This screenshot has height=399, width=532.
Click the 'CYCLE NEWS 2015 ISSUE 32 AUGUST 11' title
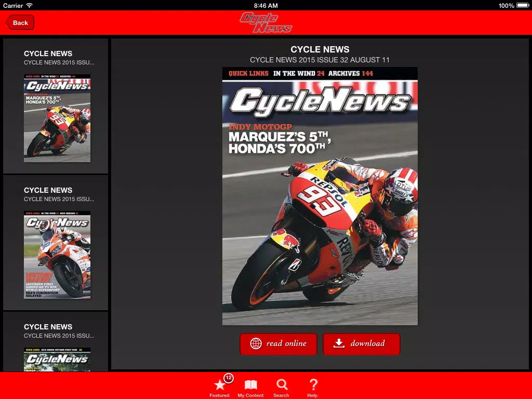click(320, 60)
